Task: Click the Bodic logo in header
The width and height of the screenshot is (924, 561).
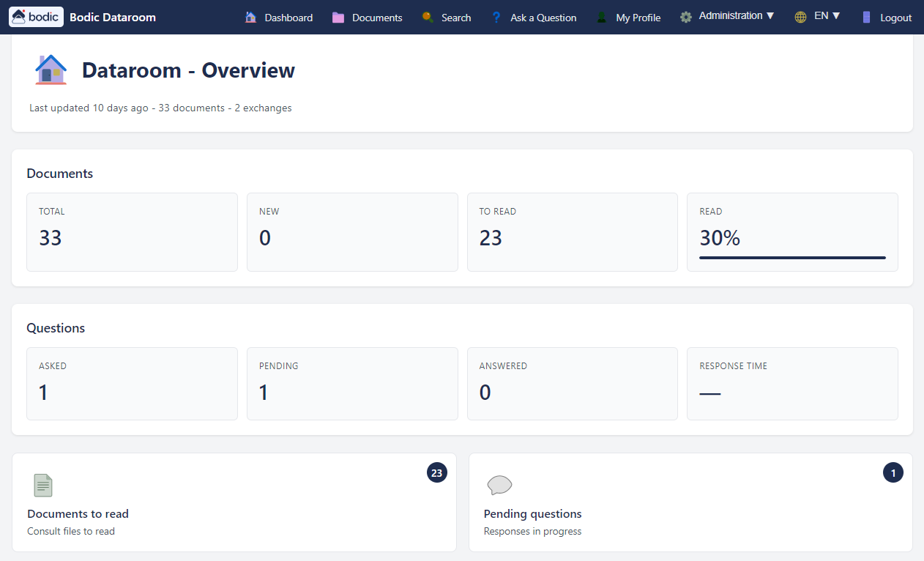Action: tap(36, 17)
